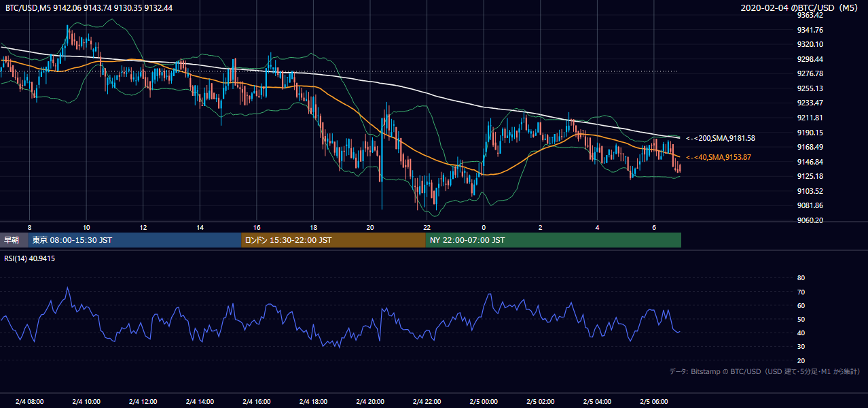Select the 200 SMA label 9181.58
Screen dimensions: 868x408
click(x=721, y=138)
